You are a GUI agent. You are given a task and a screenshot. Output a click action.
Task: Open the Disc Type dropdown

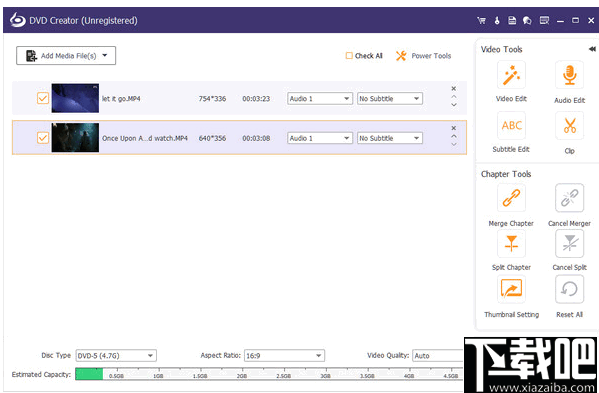point(116,356)
